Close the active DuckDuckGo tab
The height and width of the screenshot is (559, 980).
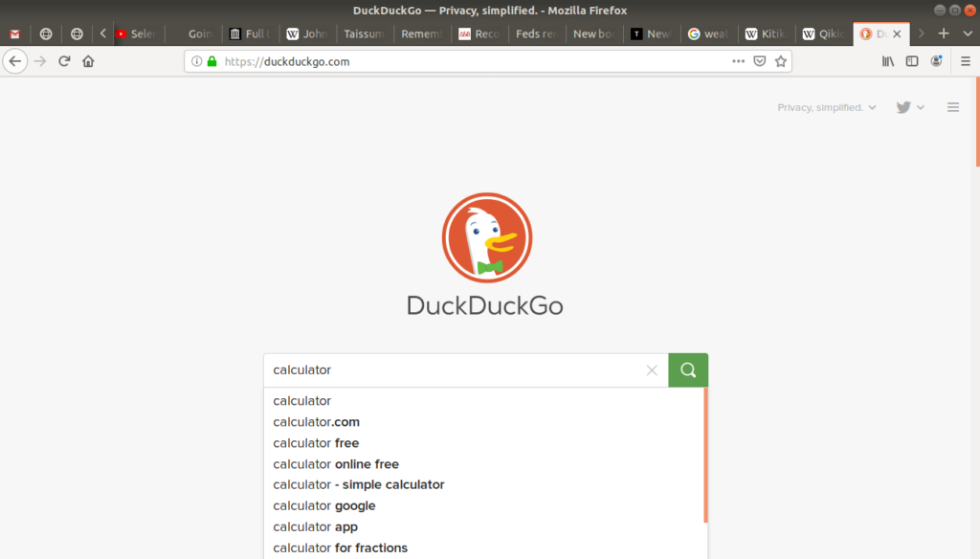point(897,34)
